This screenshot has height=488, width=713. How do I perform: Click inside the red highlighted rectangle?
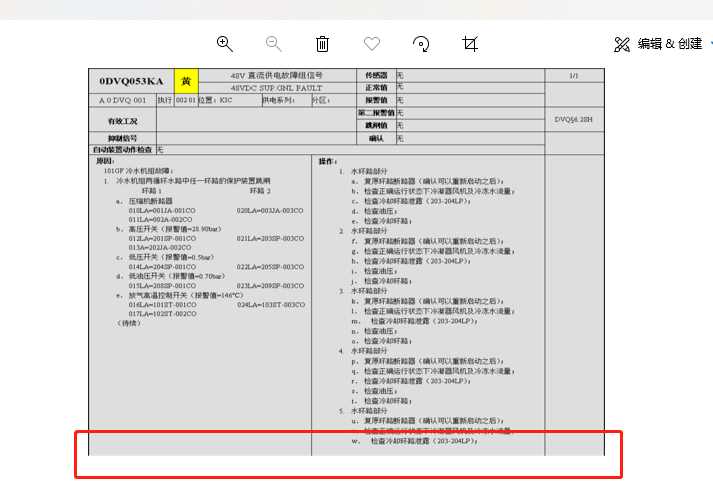(348, 454)
